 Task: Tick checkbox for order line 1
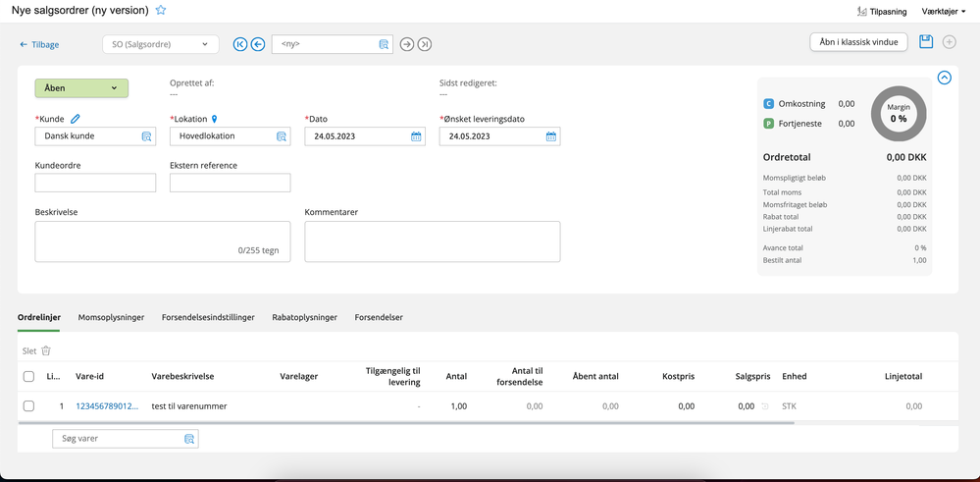(x=28, y=406)
